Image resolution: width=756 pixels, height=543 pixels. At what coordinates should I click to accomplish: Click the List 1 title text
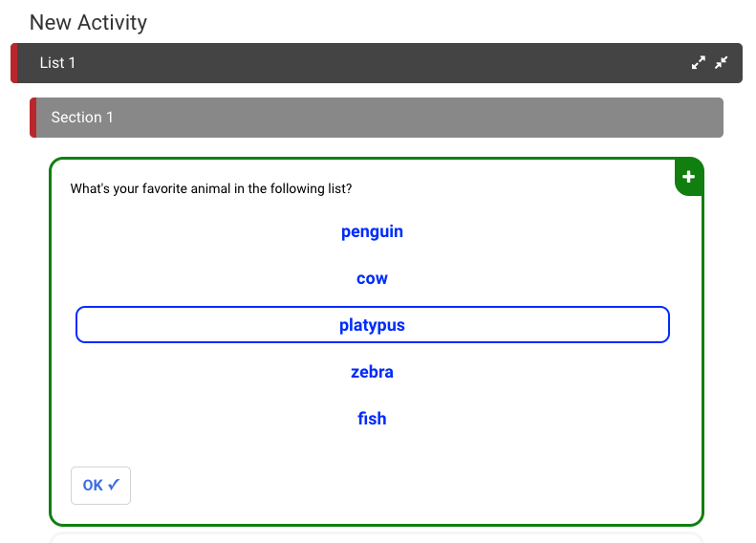click(x=57, y=63)
